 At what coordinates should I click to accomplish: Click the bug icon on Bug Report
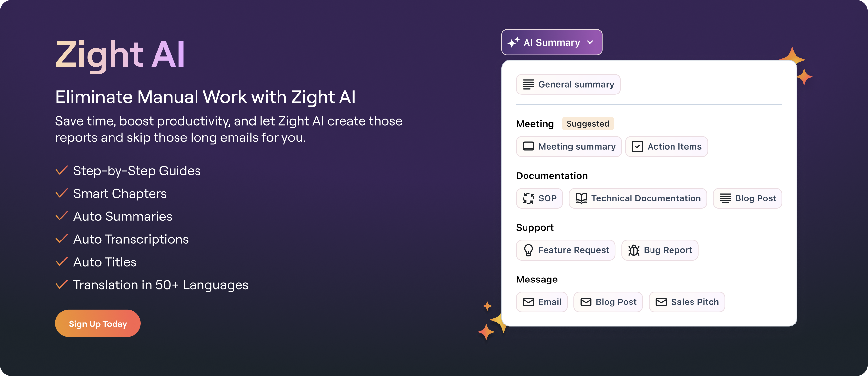click(x=634, y=250)
